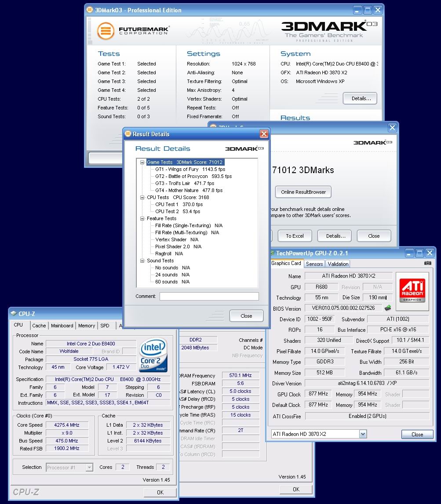
Task: Select CPU Test 1 row
Action: [179, 204]
